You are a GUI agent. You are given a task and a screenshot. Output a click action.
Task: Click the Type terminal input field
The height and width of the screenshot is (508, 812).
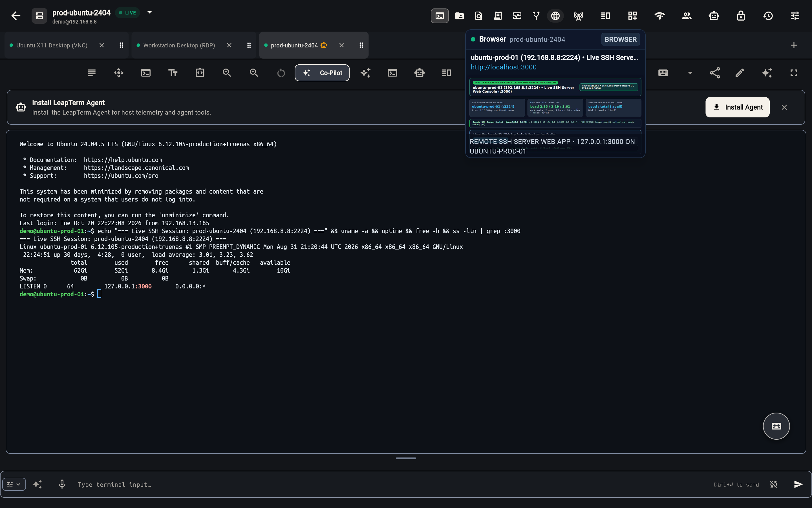[392, 485]
